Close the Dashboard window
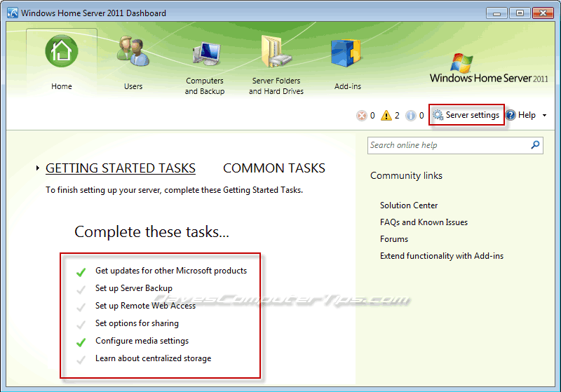The image size is (561, 392). tap(543, 13)
